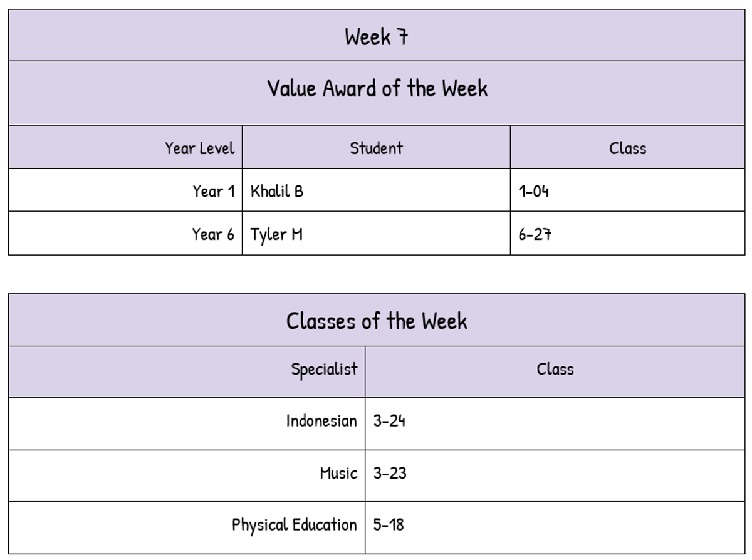Image resolution: width=752 pixels, height=560 pixels.
Task: Click the Physical Education cell
Action: coord(294,524)
